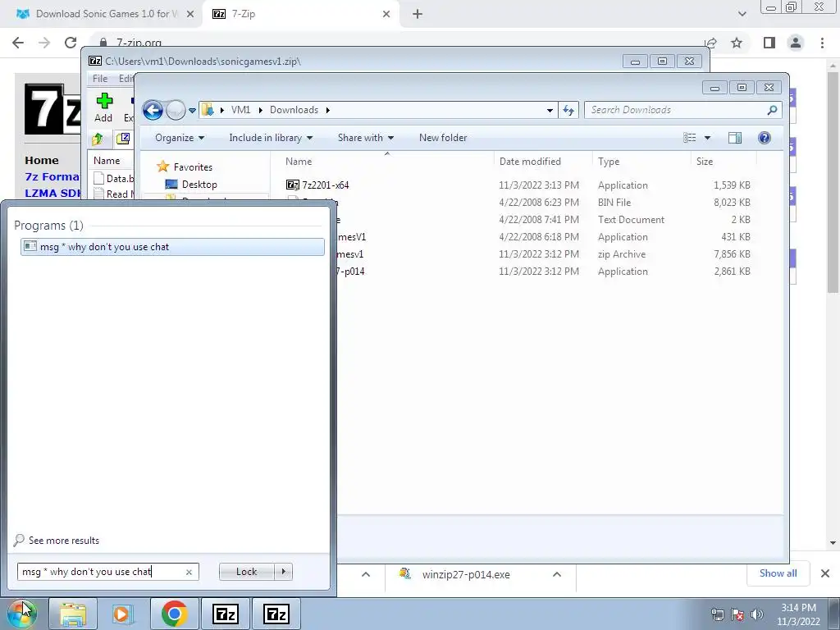The width and height of the screenshot is (840, 630).
Task: Open network tray icon
Action: pyautogui.click(x=717, y=614)
